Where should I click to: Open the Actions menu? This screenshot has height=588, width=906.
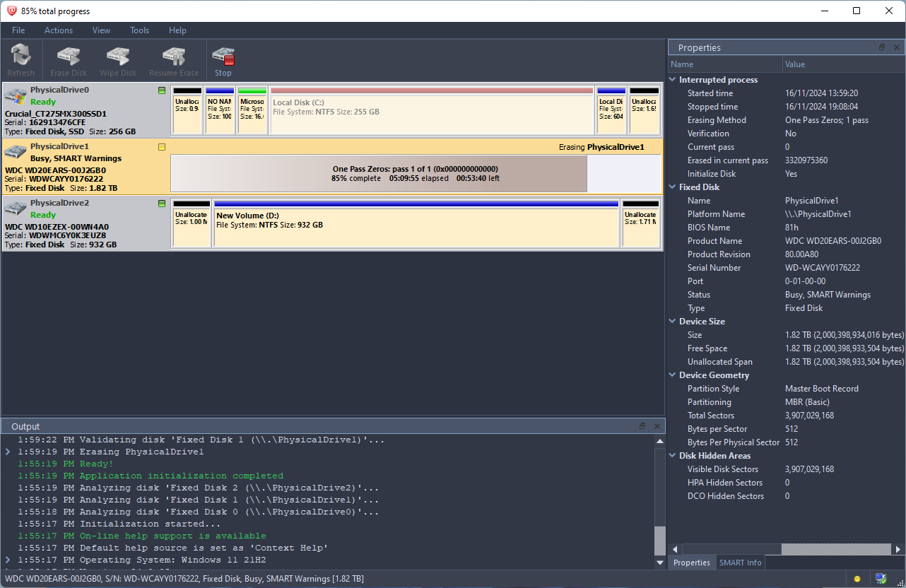(58, 30)
